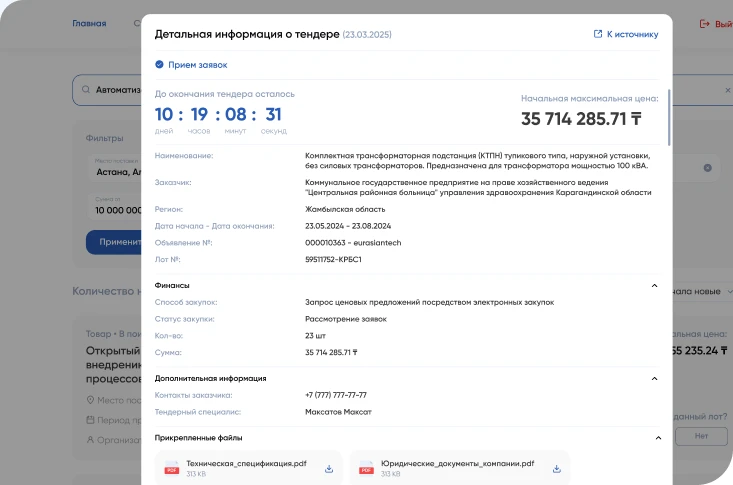This screenshot has height=485, width=733.
Task: Download Техническая_спецификация.pdf file
Action: pyautogui.click(x=329, y=469)
